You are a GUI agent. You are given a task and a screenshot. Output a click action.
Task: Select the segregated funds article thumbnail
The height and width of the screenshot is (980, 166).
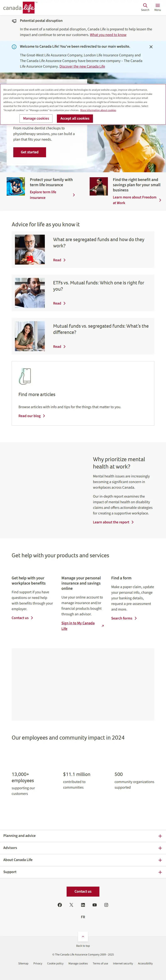pos(30,250)
